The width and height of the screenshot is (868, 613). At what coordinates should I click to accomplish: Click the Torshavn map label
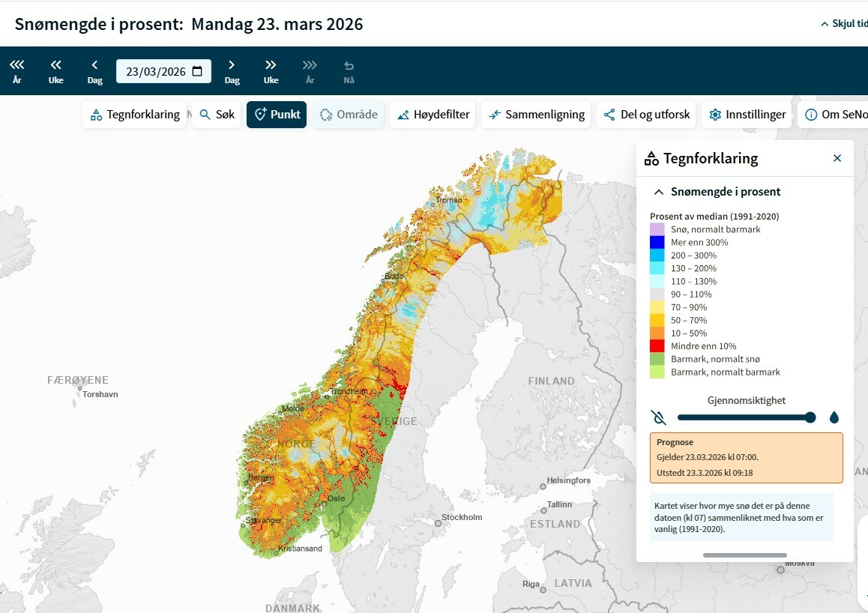tap(100, 394)
